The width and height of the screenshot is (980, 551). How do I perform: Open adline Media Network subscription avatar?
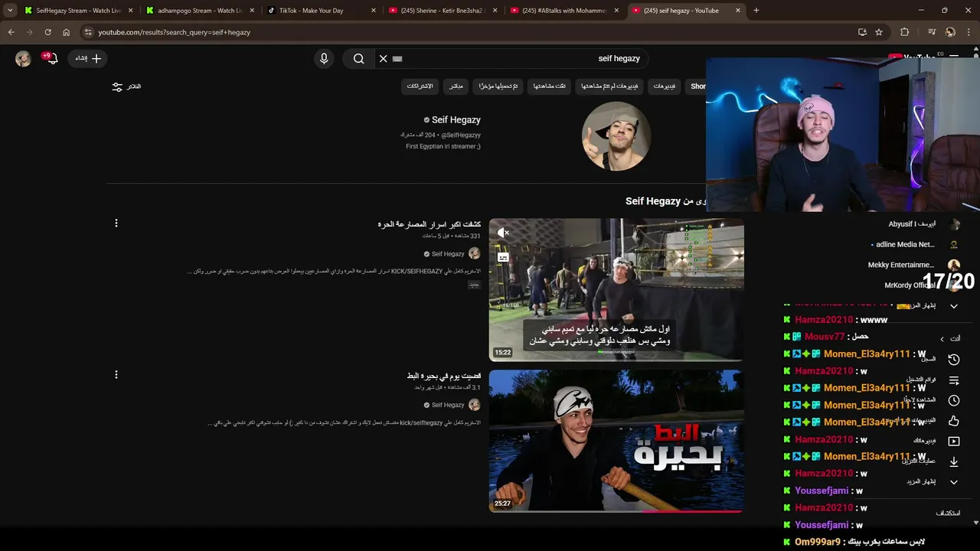click(x=954, y=245)
